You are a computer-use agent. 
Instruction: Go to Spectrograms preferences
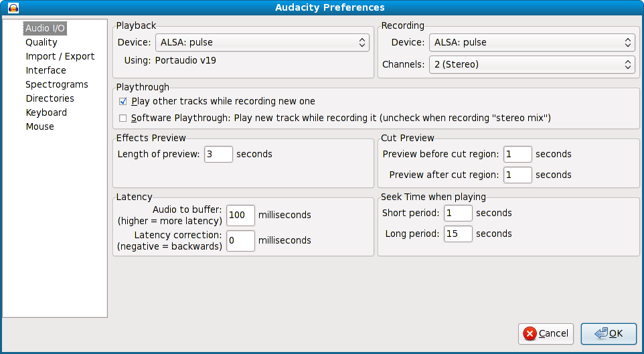coord(57,84)
